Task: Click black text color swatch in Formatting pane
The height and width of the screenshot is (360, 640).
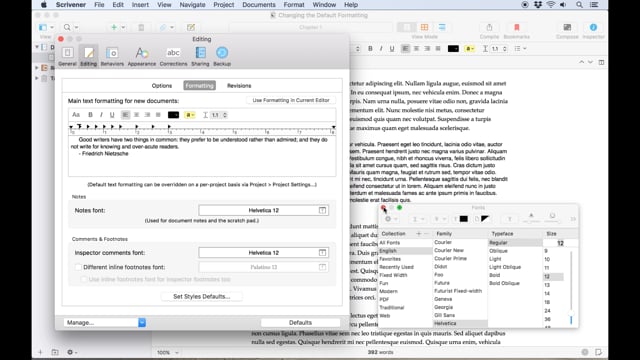Action: 173,115
